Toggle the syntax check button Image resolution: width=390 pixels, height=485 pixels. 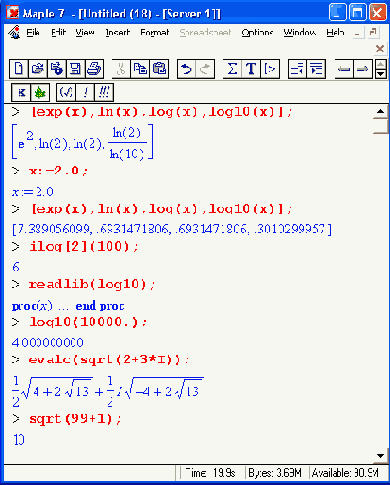66,92
